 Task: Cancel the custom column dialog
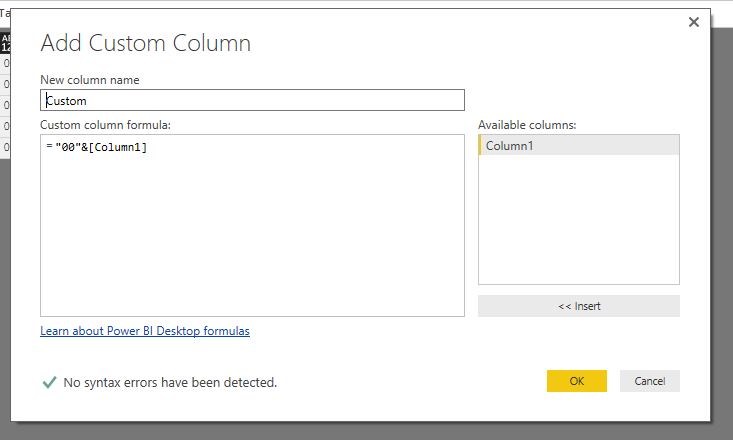point(650,381)
